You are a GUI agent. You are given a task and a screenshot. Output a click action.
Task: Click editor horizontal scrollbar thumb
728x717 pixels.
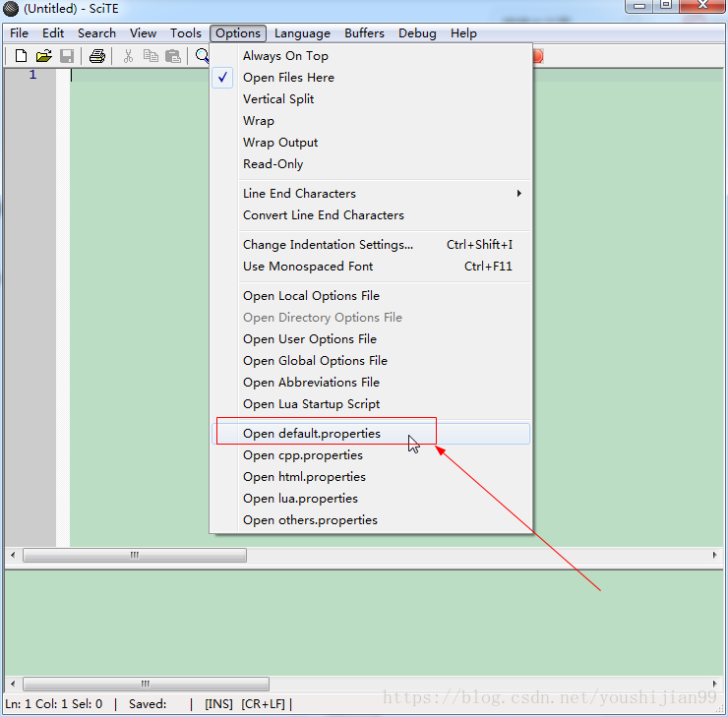[x=135, y=555]
